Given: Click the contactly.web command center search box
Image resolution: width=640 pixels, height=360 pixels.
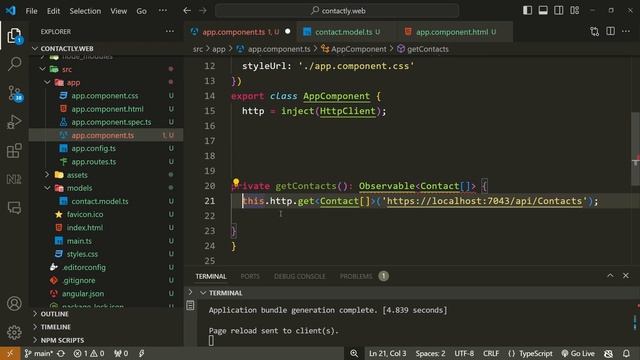Looking at the screenshot, I should (x=337, y=11).
